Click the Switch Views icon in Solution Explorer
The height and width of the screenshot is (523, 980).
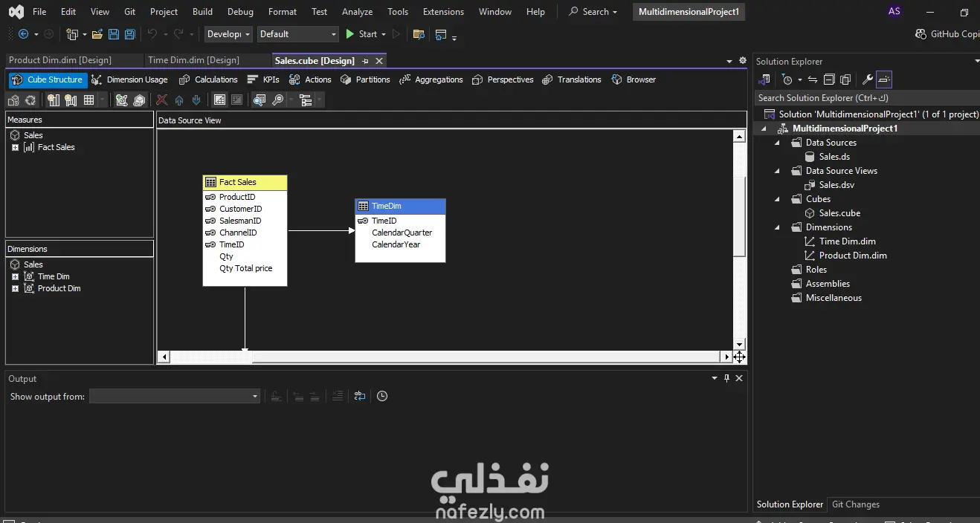(x=764, y=79)
